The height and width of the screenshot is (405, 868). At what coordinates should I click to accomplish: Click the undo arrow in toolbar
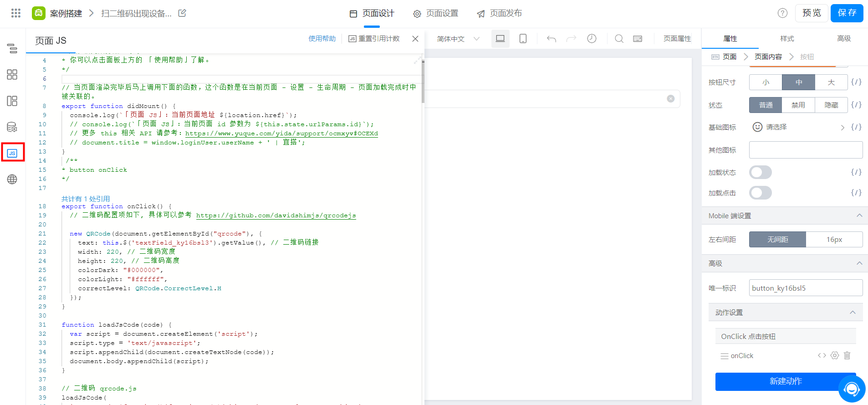point(551,39)
